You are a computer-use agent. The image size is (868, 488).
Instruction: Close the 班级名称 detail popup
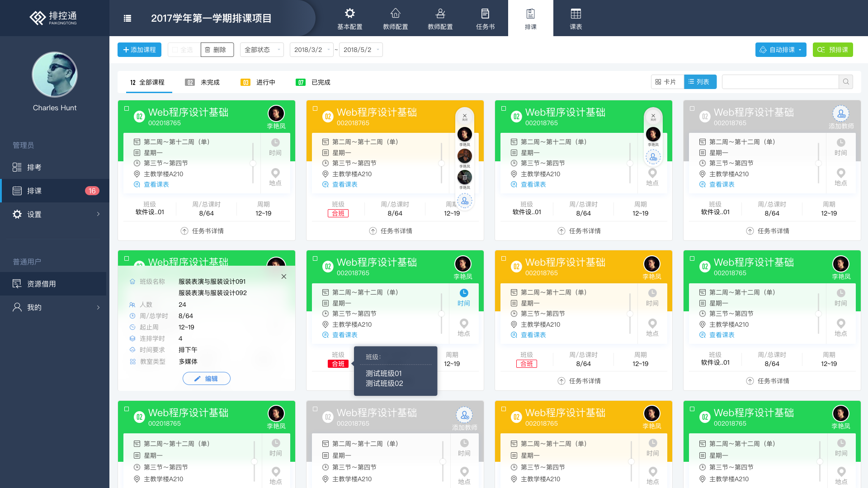(x=284, y=277)
